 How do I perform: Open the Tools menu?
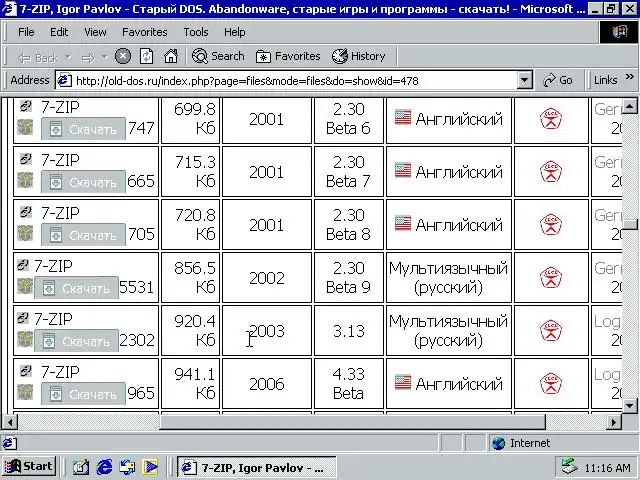coord(196,32)
